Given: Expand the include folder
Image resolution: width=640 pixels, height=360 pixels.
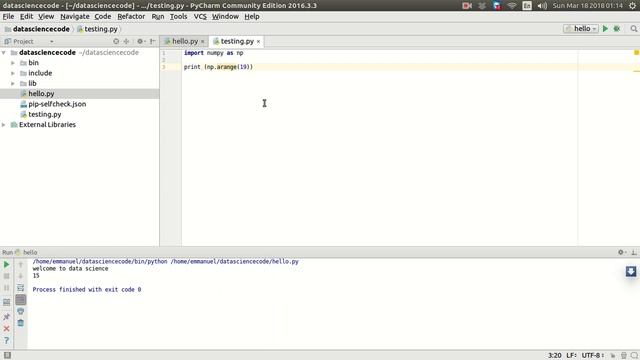Looking at the screenshot, I should point(13,73).
